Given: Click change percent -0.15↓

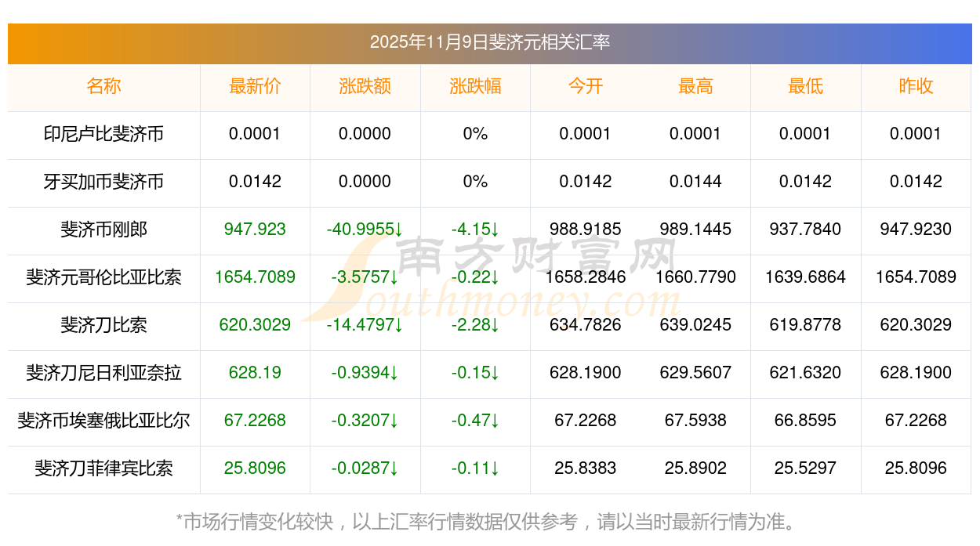Looking at the screenshot, I should tap(475, 373).
